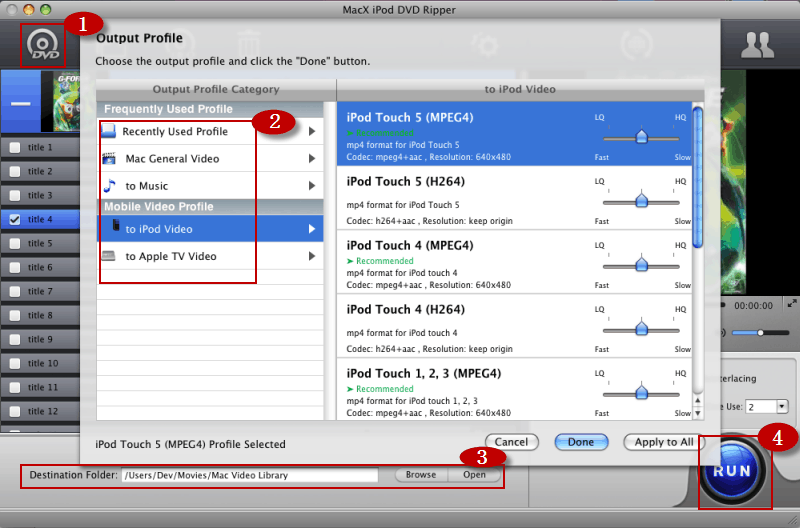Click the DVD disc load icon
The image size is (800, 528).
(43, 45)
